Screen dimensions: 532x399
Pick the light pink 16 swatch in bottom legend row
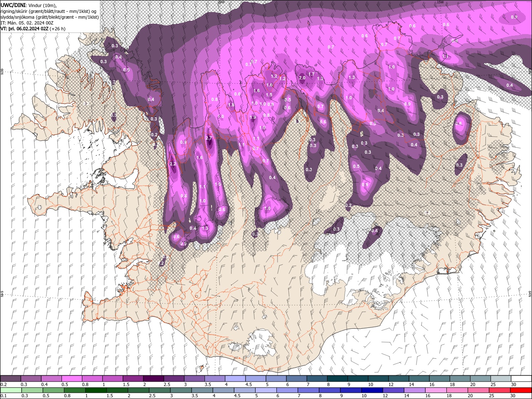[436, 390]
